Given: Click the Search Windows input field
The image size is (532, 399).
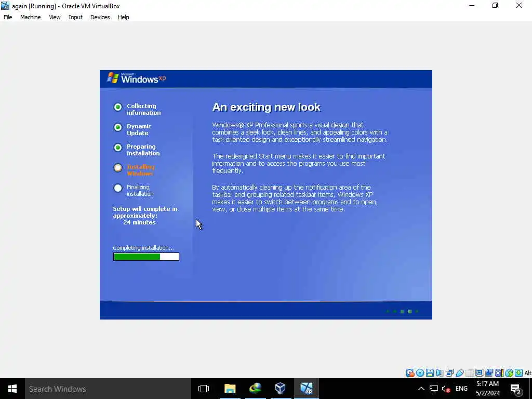Looking at the screenshot, I should click(x=108, y=389).
